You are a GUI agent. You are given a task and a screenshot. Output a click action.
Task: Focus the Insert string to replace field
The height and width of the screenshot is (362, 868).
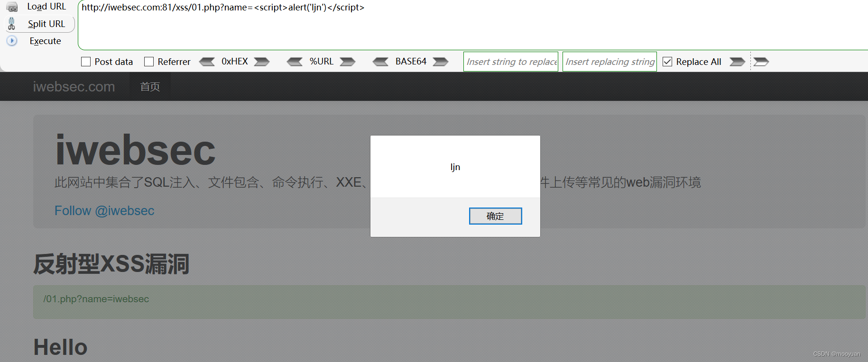tap(511, 62)
